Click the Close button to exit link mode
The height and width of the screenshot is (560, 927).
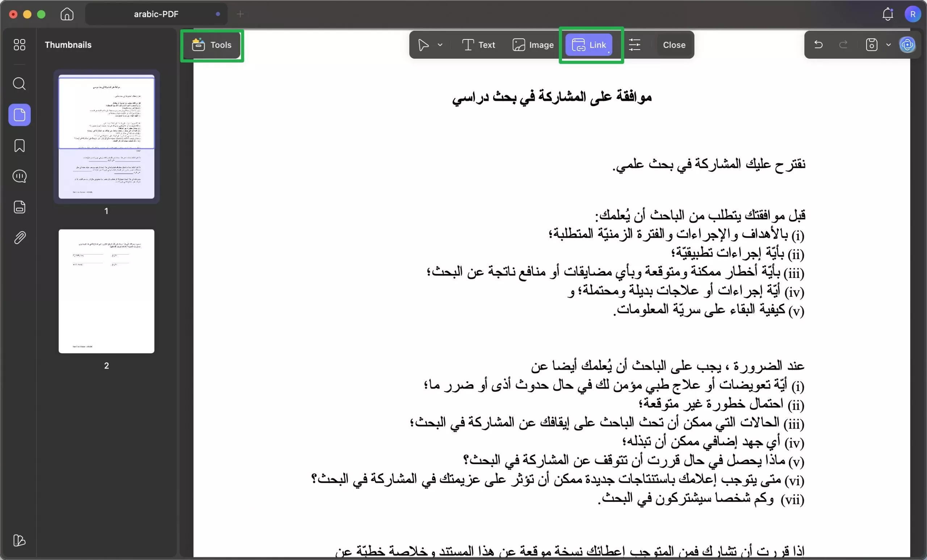[x=674, y=45]
